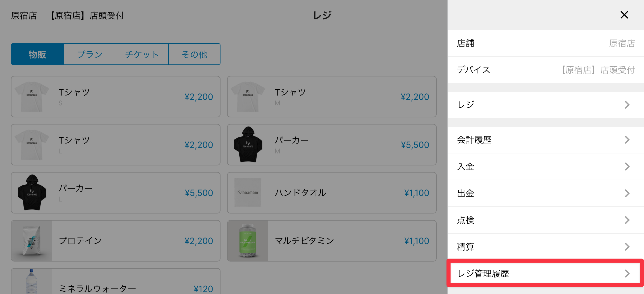Click the プロテイン bag product image
644x294 pixels.
coord(32,241)
